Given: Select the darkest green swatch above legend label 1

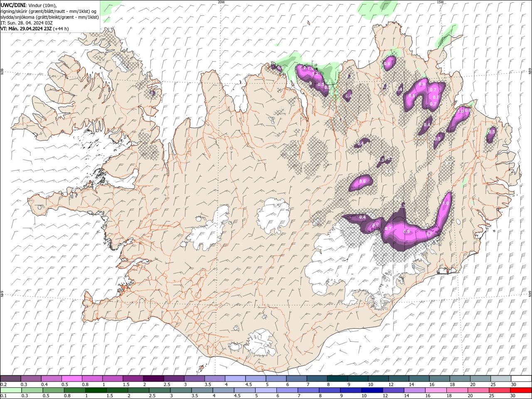Looking at the screenshot, I should pyautogui.click(x=96, y=390).
